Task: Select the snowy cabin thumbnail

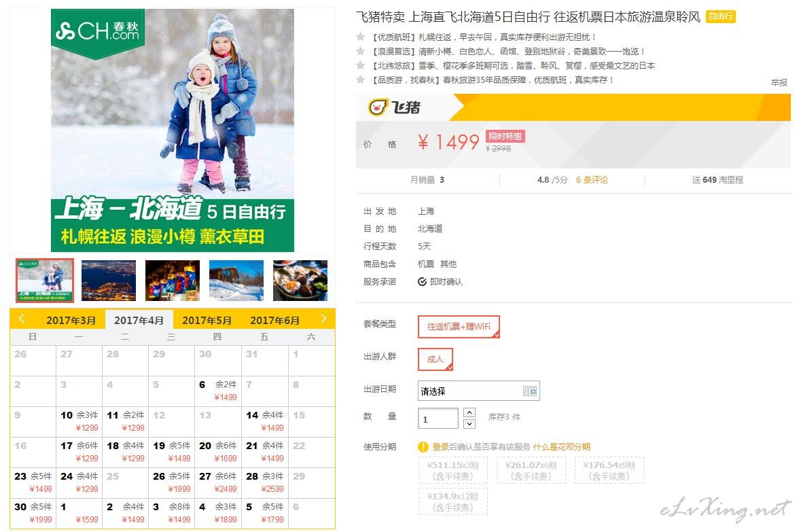Action: [236, 281]
